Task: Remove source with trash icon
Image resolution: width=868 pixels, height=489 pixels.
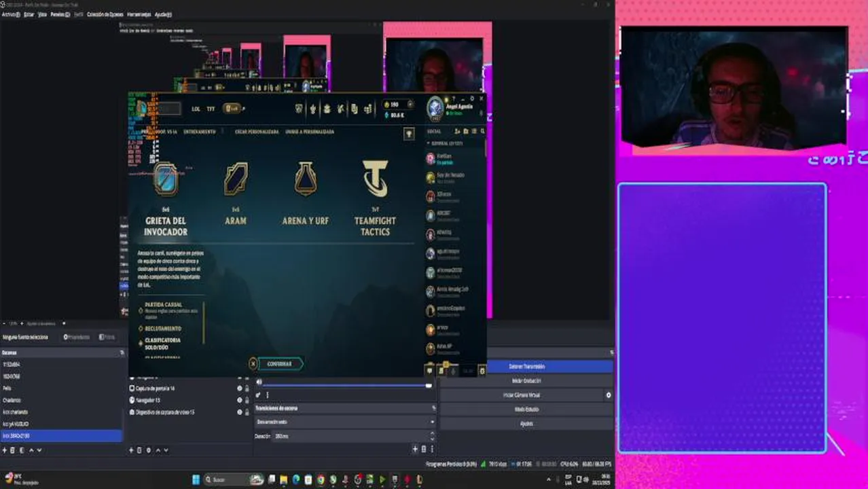Action: click(140, 450)
